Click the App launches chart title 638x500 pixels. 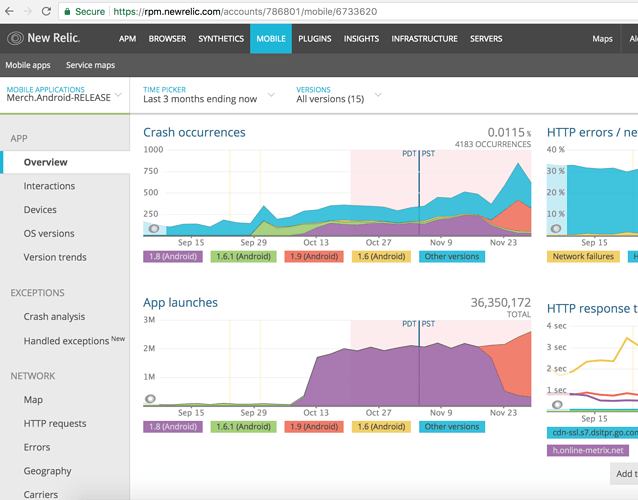click(x=180, y=303)
